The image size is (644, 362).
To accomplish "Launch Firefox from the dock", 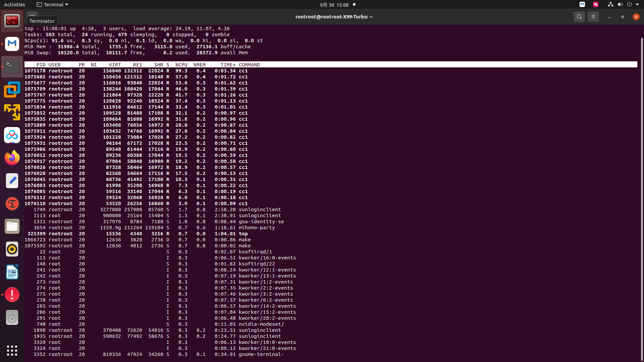I will (x=12, y=158).
